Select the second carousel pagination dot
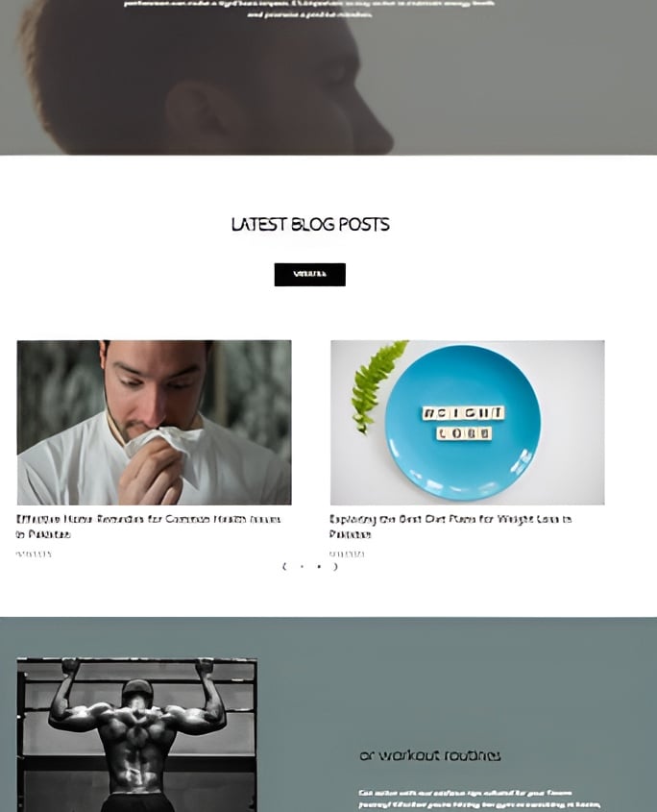This screenshot has height=812, width=657. pyautogui.click(x=319, y=567)
